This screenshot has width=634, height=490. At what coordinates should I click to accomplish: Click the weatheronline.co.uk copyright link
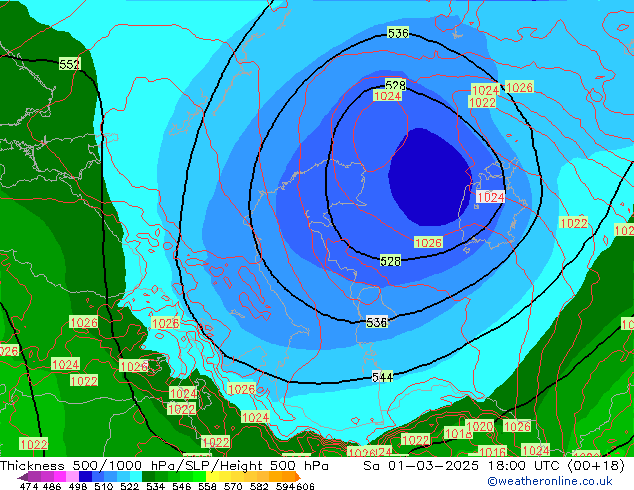pyautogui.click(x=549, y=481)
